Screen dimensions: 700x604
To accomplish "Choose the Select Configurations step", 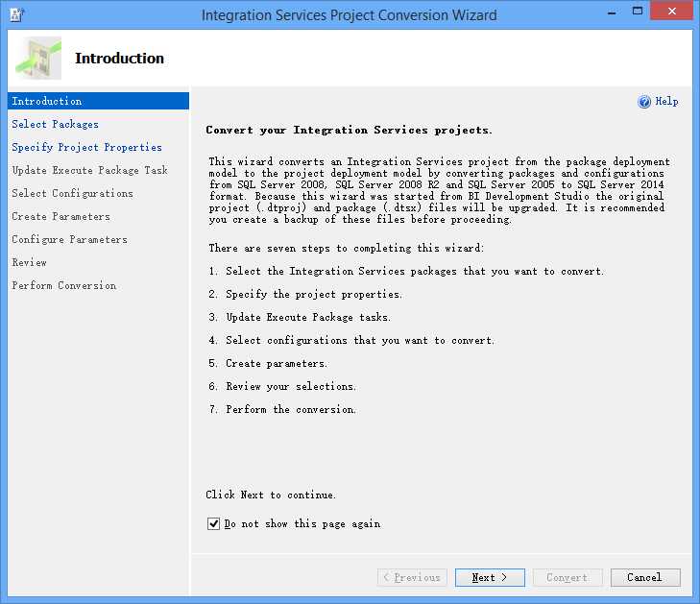I will point(72,193).
